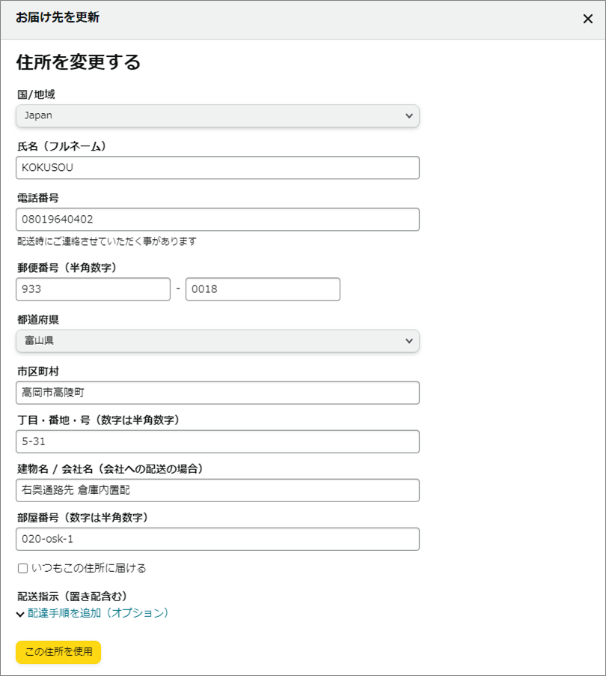Image resolution: width=606 pixels, height=676 pixels.
Task: Open the 配達手順を追加（オプション）link
Action: [x=98, y=613]
